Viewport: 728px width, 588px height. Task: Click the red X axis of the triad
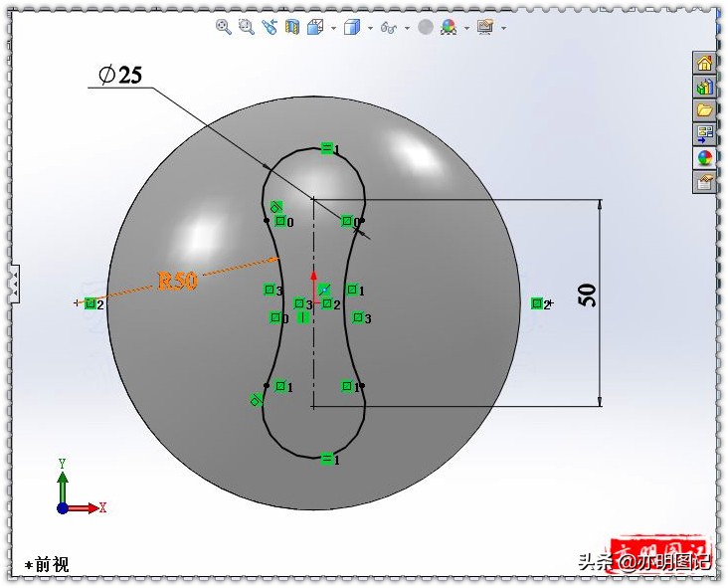(84, 508)
